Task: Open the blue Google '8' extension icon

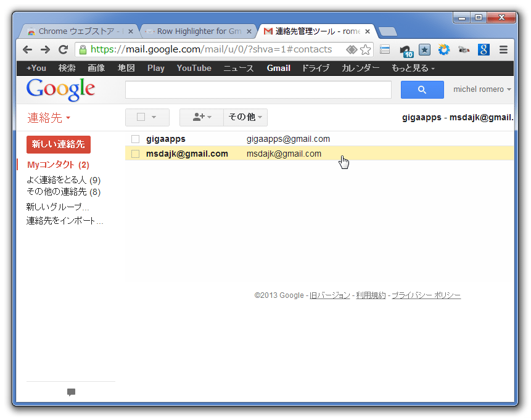Action: (x=484, y=50)
